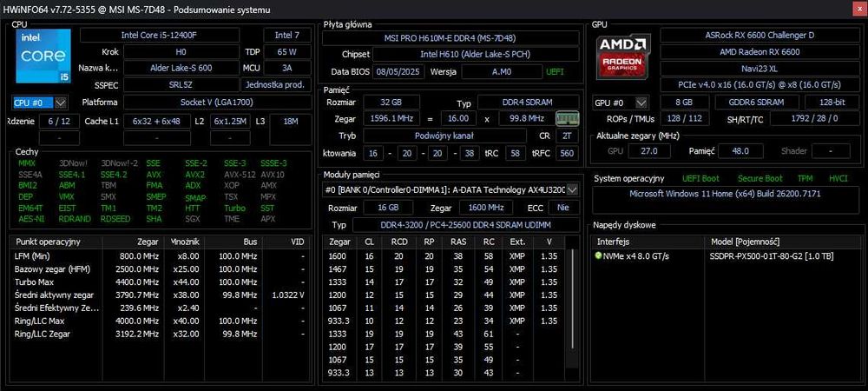This screenshot has height=391, width=868.
Task: Click the Intel Core i5 logo
Action: [x=42, y=56]
